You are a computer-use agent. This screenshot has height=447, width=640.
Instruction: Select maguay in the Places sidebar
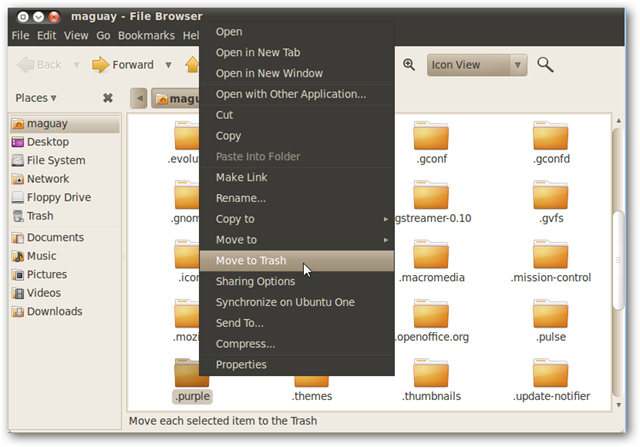65,124
